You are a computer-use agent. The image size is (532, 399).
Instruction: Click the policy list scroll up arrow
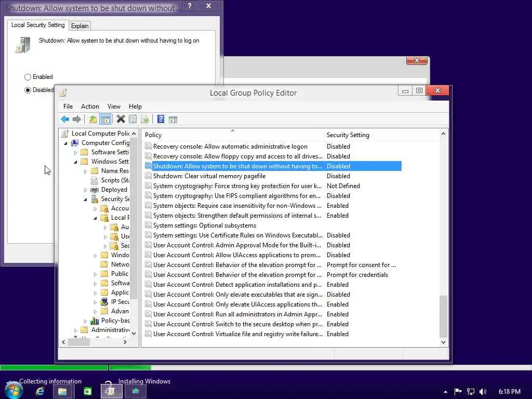point(443,134)
